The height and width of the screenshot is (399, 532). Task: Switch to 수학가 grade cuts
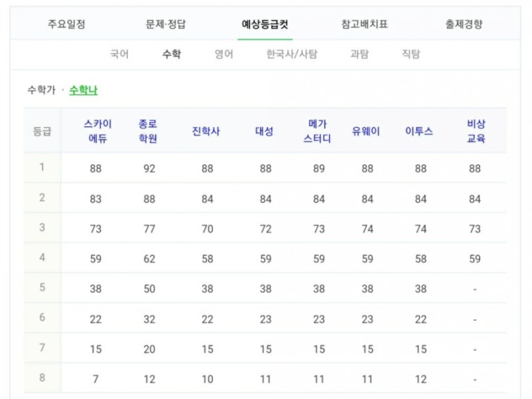tap(41, 90)
